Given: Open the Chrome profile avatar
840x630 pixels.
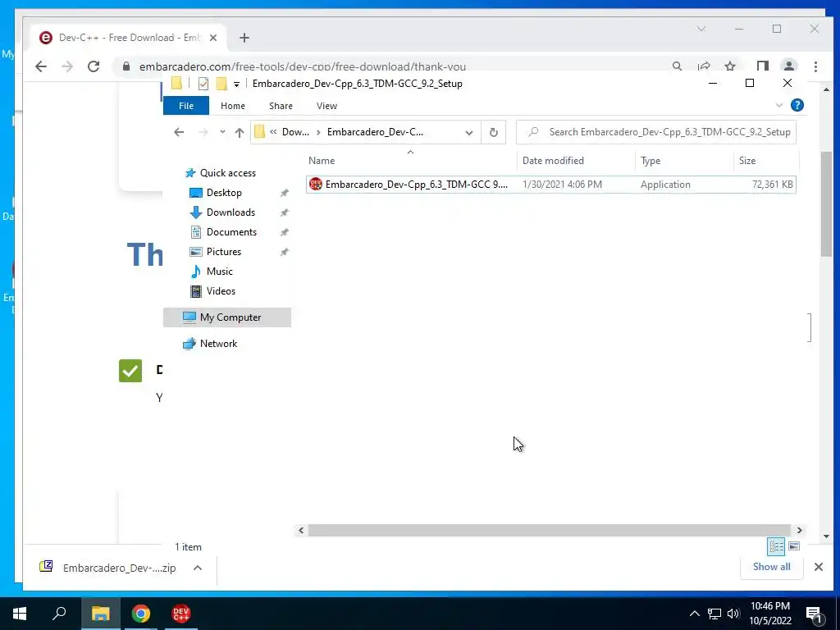Looking at the screenshot, I should pyautogui.click(x=788, y=66).
